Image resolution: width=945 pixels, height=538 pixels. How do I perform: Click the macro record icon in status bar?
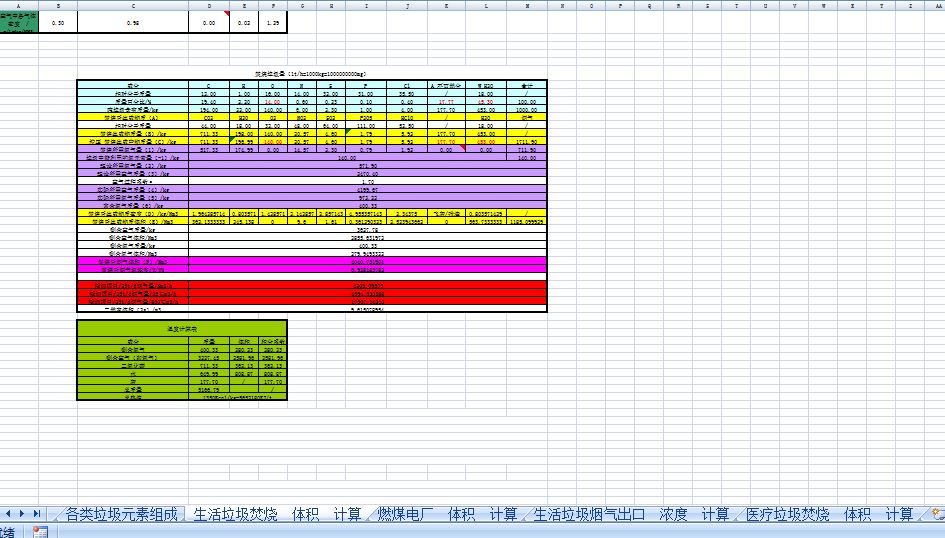coord(40,532)
